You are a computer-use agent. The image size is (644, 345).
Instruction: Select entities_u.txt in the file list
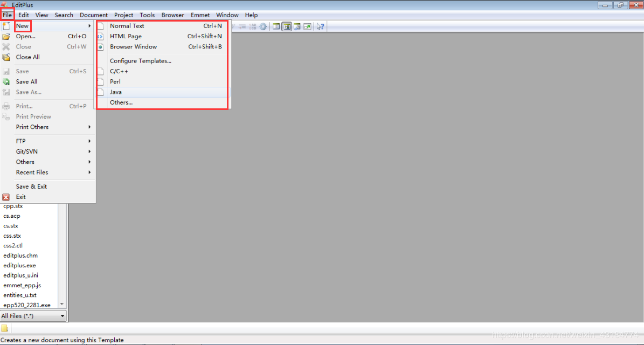[x=20, y=295]
